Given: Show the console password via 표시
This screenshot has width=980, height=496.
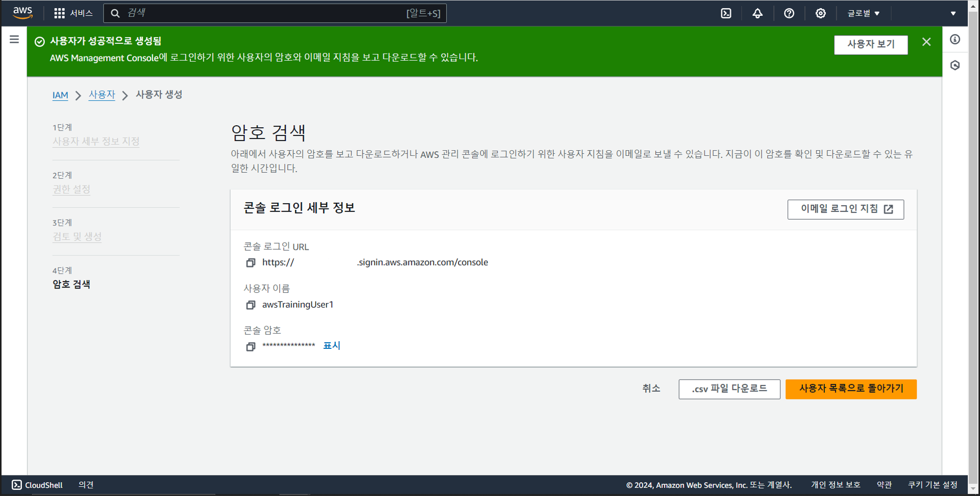Looking at the screenshot, I should coord(332,346).
